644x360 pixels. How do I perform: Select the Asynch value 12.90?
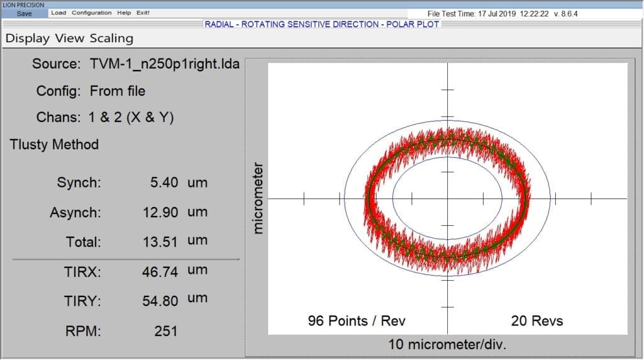160,213
